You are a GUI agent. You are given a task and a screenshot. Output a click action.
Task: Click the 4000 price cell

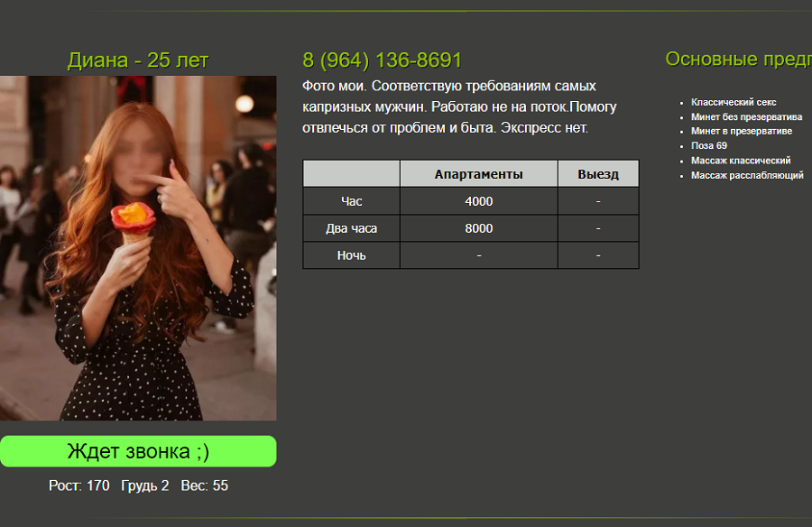(478, 201)
